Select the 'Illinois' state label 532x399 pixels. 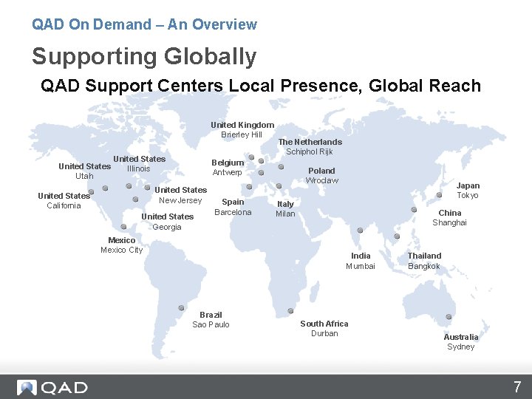pos(138,168)
